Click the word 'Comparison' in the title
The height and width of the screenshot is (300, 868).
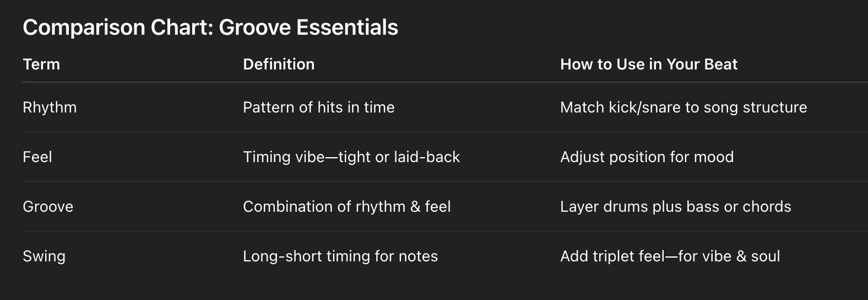[84, 28]
